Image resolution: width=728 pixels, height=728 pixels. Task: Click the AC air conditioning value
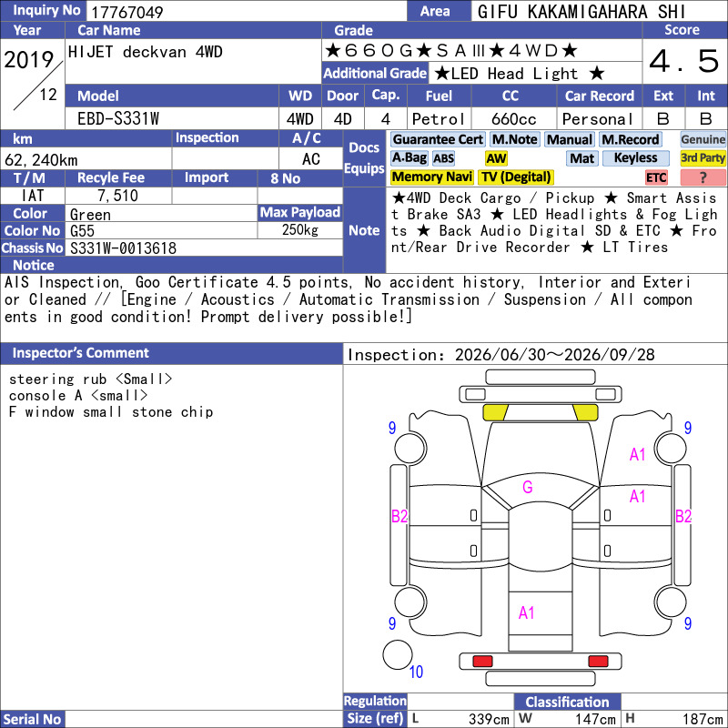coord(310,159)
